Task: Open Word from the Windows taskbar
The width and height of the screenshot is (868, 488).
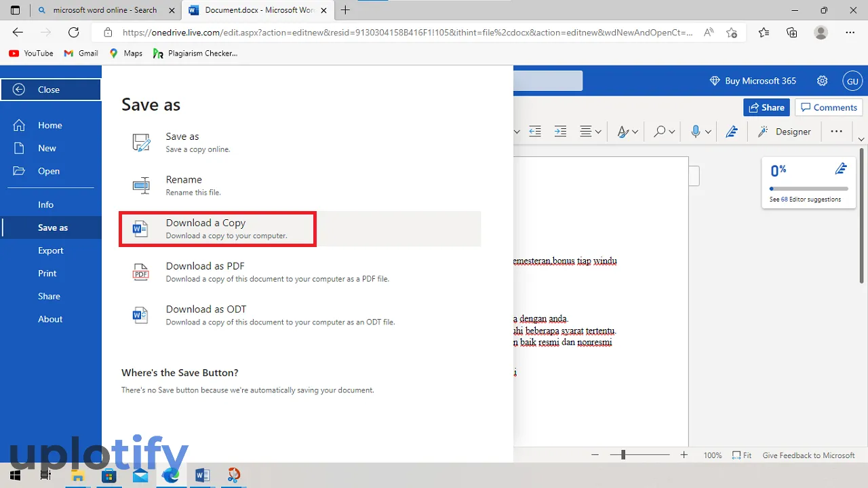Action: pyautogui.click(x=202, y=475)
